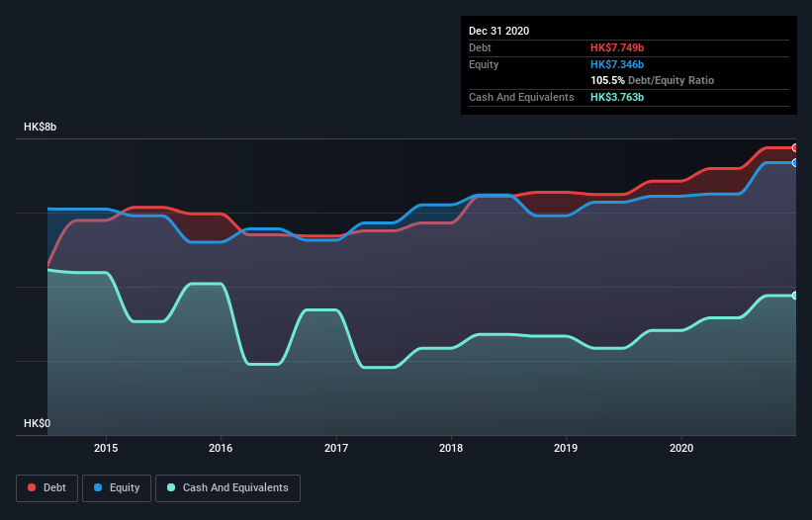This screenshot has width=812, height=520.
Task: Click the 2019 x-axis label
Action: 566,448
